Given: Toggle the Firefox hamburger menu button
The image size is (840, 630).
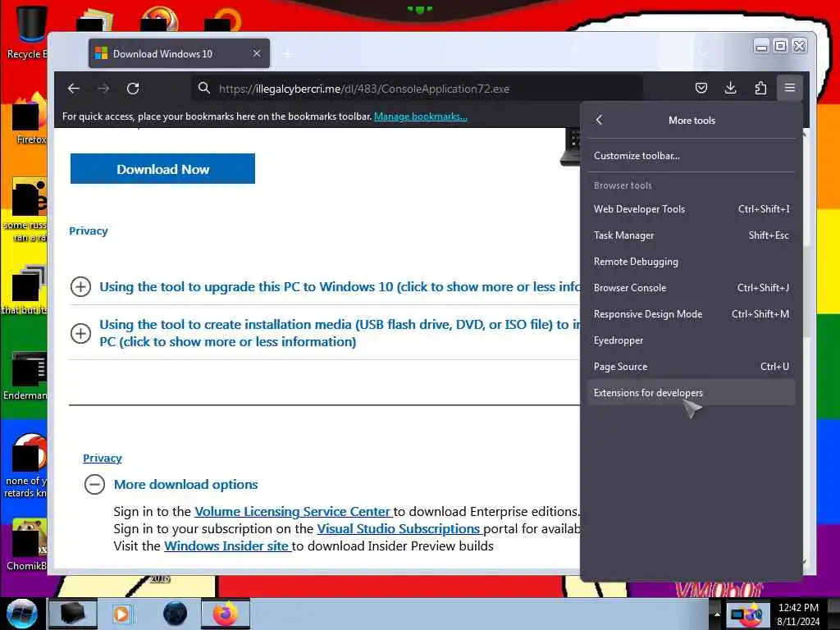Looking at the screenshot, I should coord(790,88).
